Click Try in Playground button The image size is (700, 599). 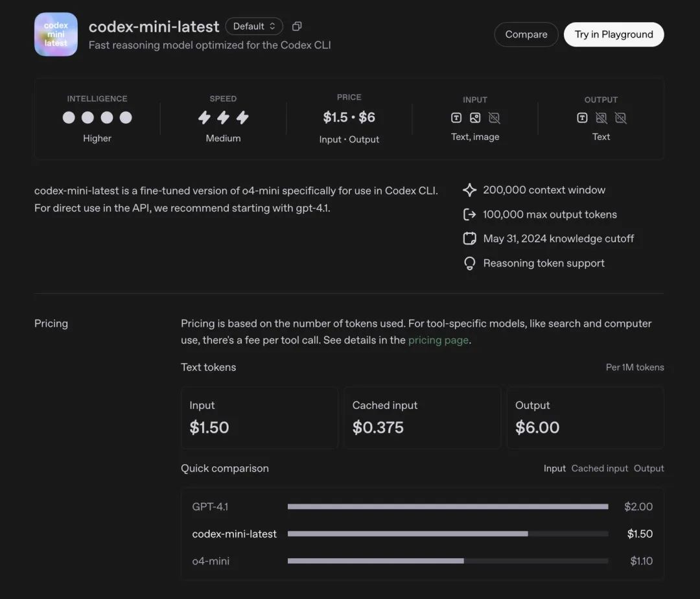coord(613,34)
